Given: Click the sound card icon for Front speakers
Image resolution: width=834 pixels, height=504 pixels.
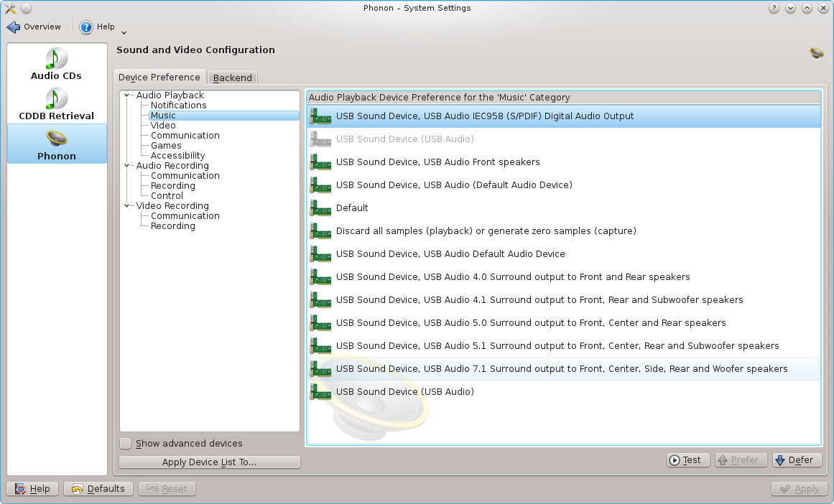Looking at the screenshot, I should tap(320, 162).
